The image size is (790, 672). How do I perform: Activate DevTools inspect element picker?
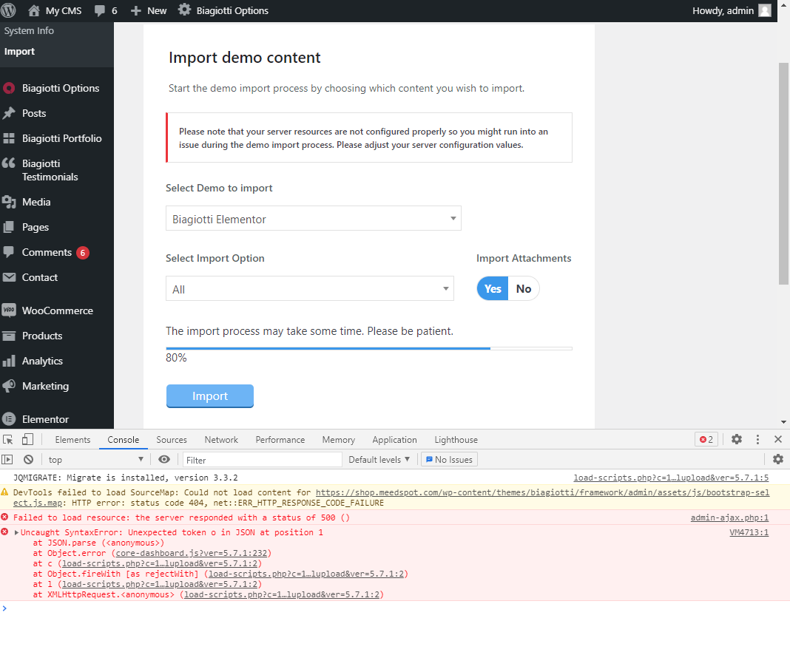[8, 439]
